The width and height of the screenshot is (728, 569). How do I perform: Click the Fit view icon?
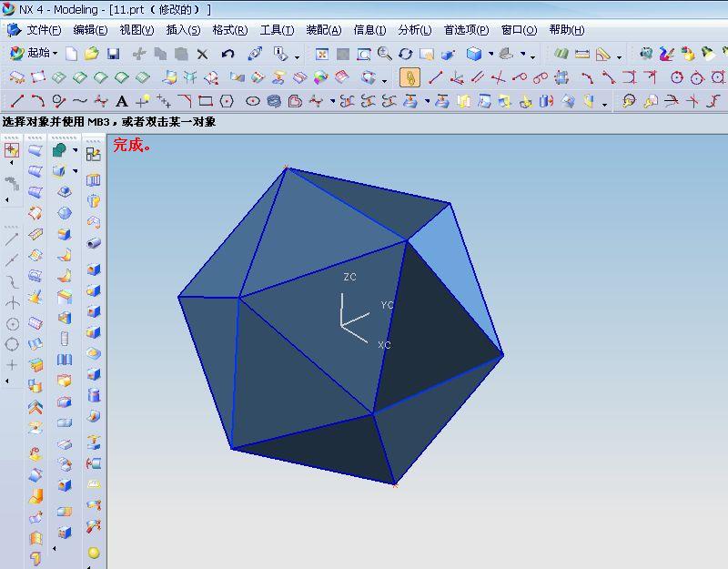[322, 55]
